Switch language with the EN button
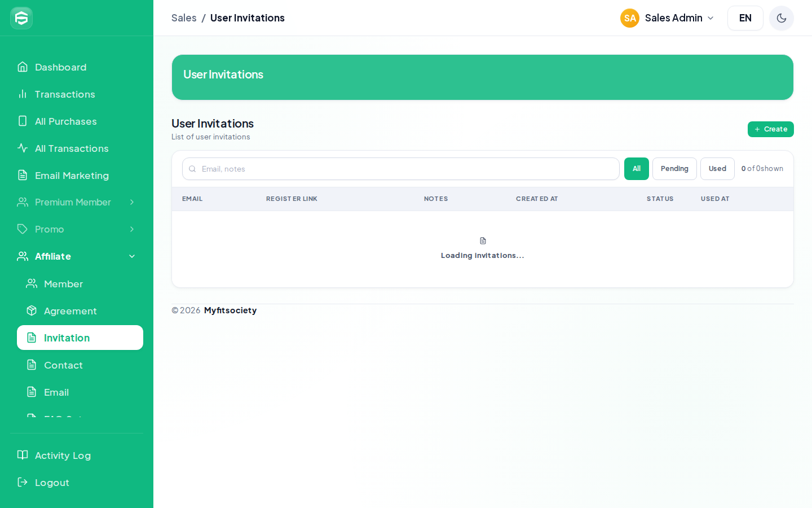 745,18
